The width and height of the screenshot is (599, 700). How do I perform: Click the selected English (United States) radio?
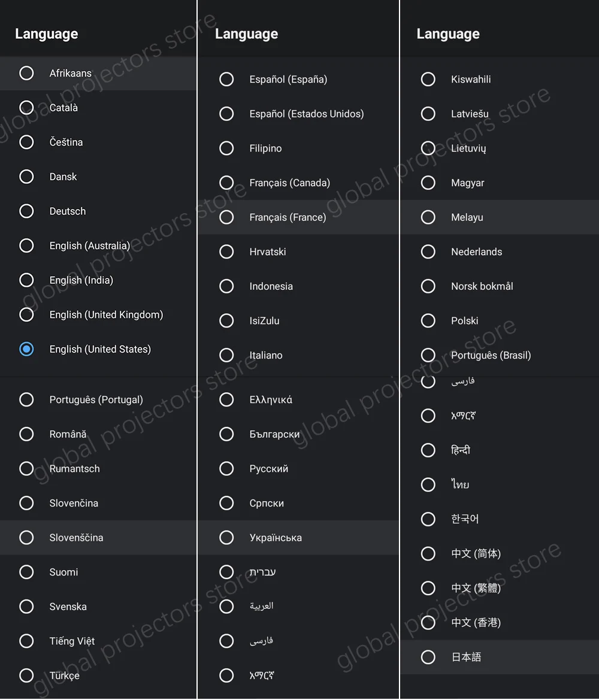[x=26, y=349]
